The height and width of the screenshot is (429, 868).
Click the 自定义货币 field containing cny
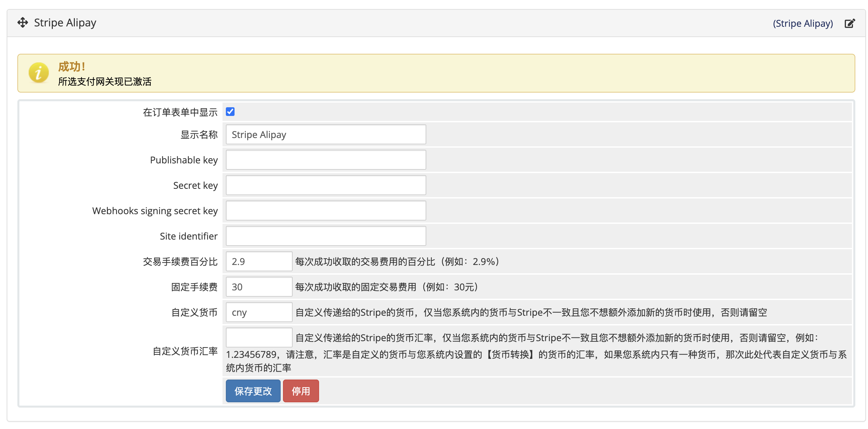[x=259, y=312]
